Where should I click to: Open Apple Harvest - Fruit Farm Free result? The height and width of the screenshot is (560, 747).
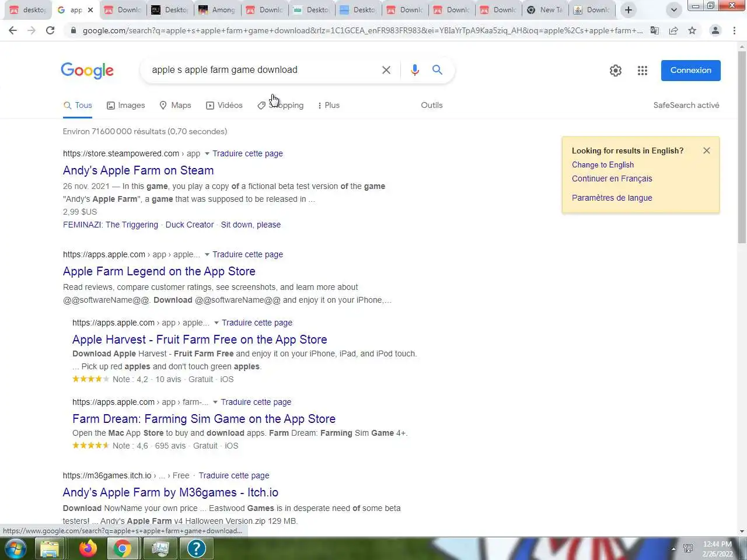pos(200,339)
